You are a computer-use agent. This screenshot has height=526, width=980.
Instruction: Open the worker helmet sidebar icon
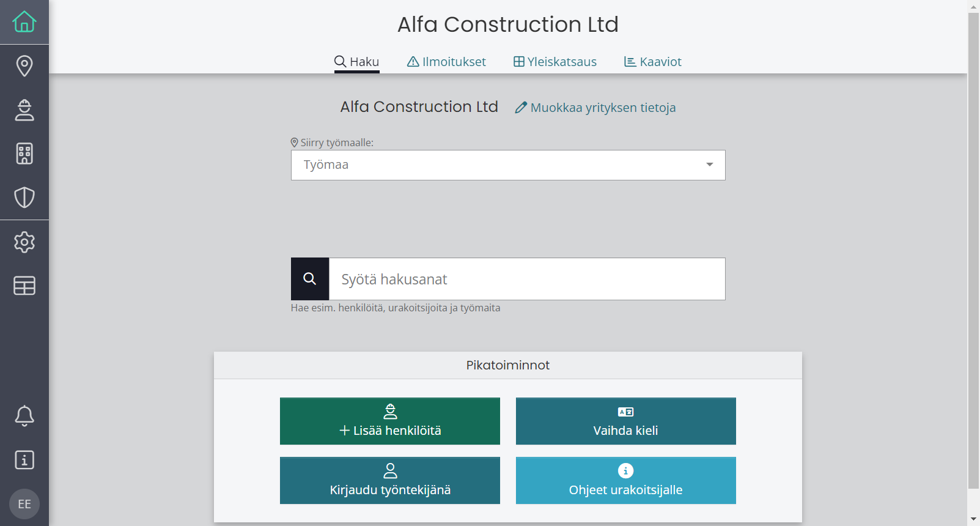[24, 110]
